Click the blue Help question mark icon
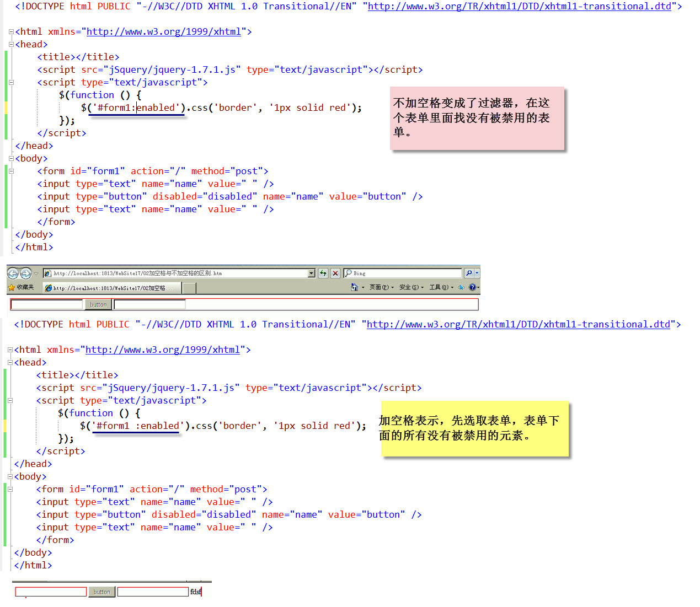 (x=472, y=287)
